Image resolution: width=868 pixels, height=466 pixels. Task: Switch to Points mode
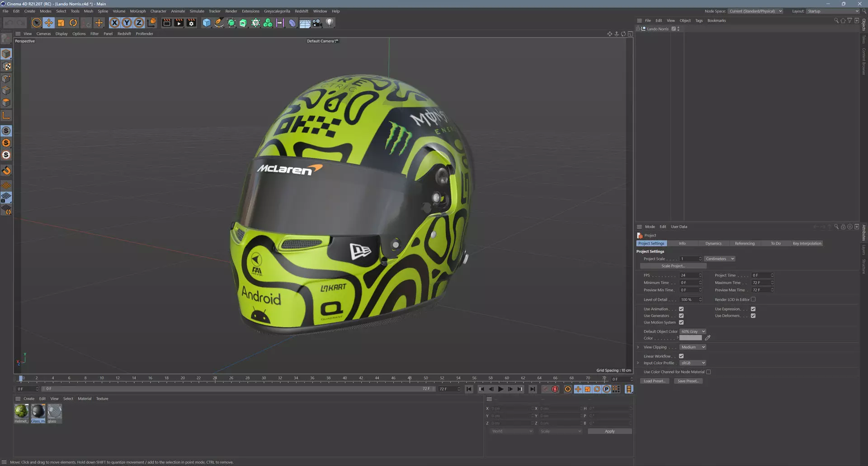coord(6,79)
